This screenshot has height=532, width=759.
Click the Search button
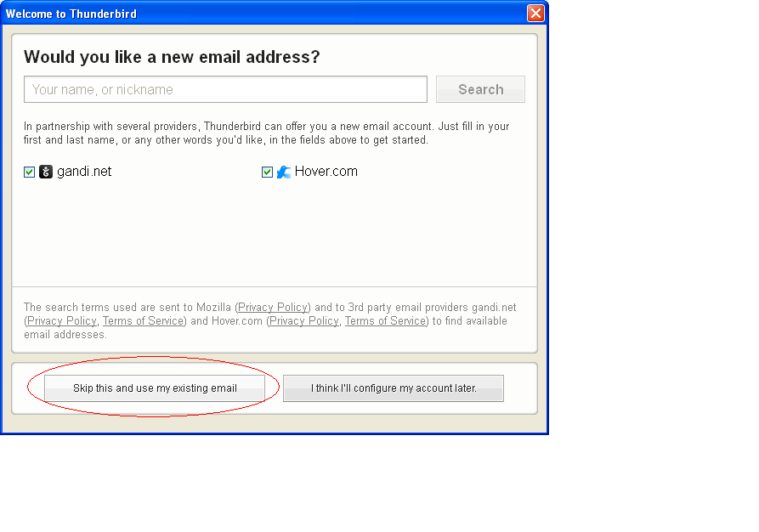tap(481, 89)
